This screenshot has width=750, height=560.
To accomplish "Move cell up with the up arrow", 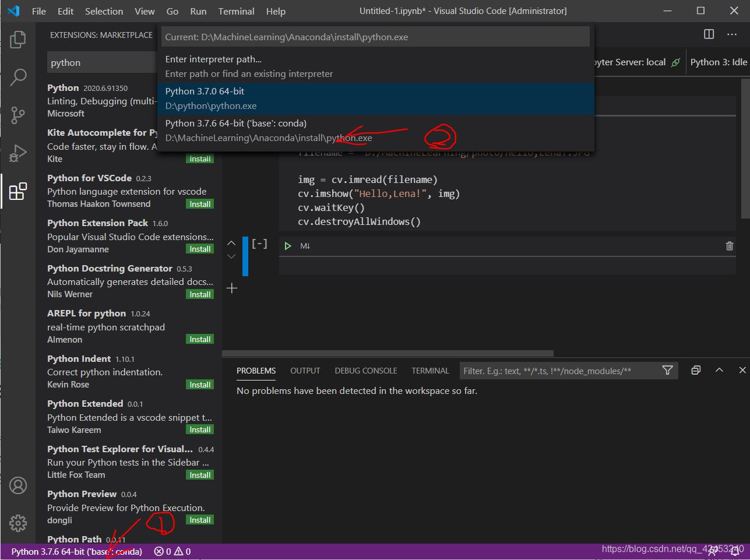I will click(x=231, y=243).
